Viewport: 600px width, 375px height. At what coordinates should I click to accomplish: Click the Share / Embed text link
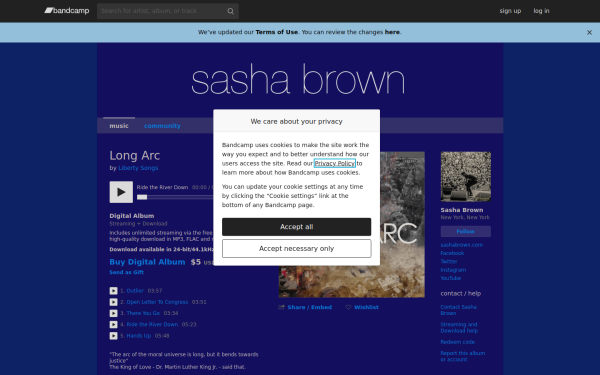tap(310, 307)
